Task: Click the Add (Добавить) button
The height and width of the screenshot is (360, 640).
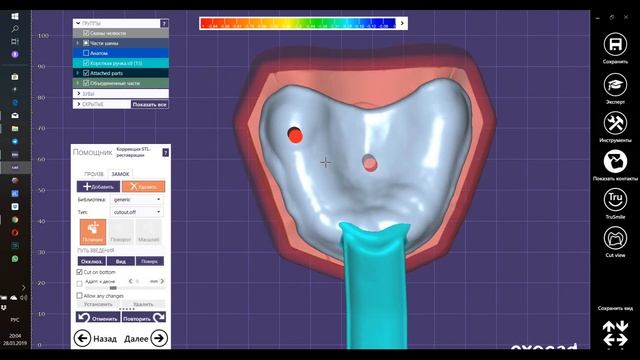Action: pyautogui.click(x=98, y=187)
